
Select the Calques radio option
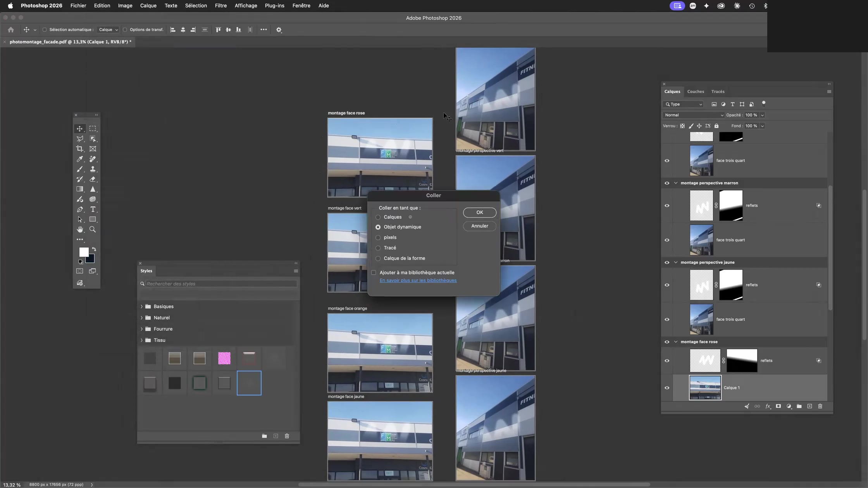click(x=378, y=217)
